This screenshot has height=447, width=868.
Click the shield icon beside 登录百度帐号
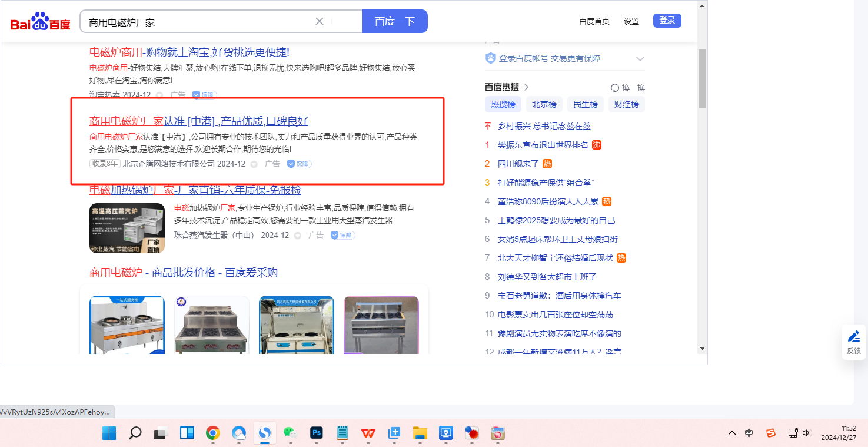click(491, 58)
